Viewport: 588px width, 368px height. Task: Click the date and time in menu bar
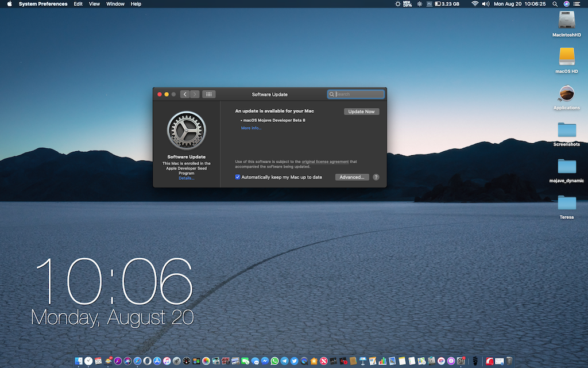tap(519, 4)
